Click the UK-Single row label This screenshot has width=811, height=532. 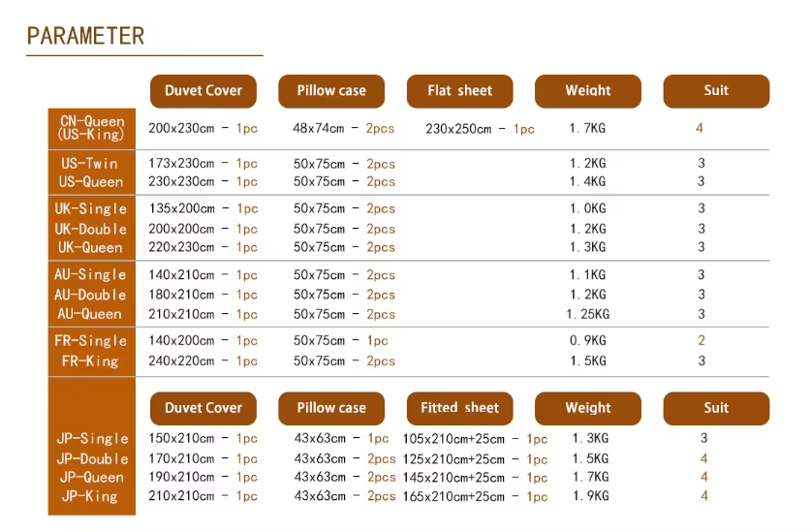[x=90, y=208]
